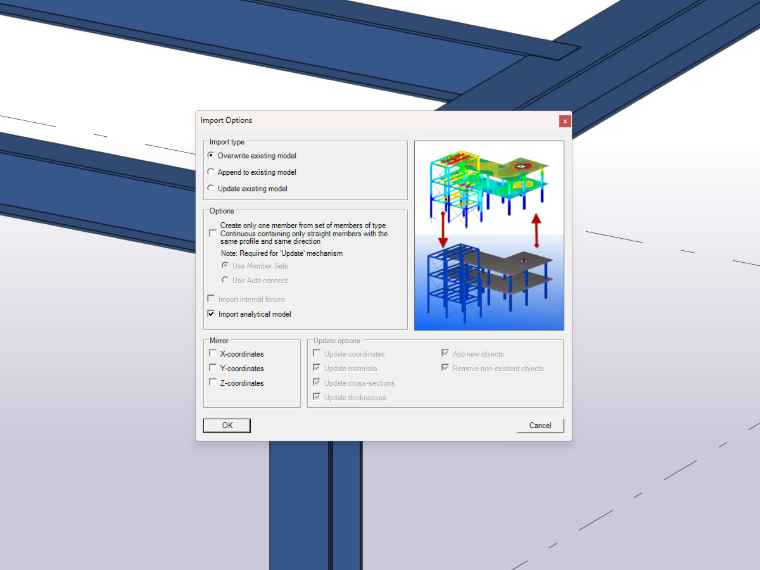Viewport: 760px width, 570px height.
Task: Select Overwrite existing model radio button
Action: 210,156
